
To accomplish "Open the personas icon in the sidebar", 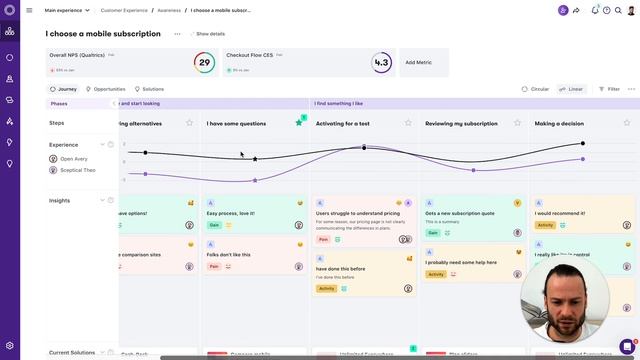I will [x=9, y=79].
